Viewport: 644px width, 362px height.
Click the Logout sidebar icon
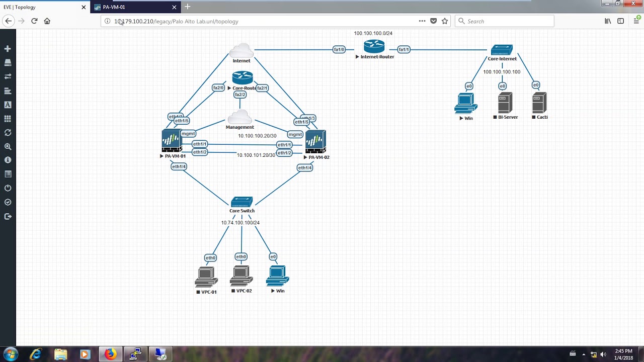click(x=8, y=216)
